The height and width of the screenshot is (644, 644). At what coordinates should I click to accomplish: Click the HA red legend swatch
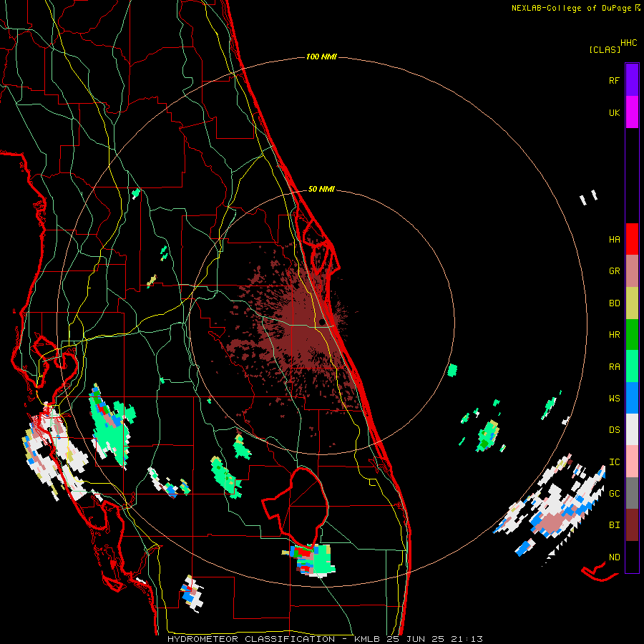click(x=632, y=239)
